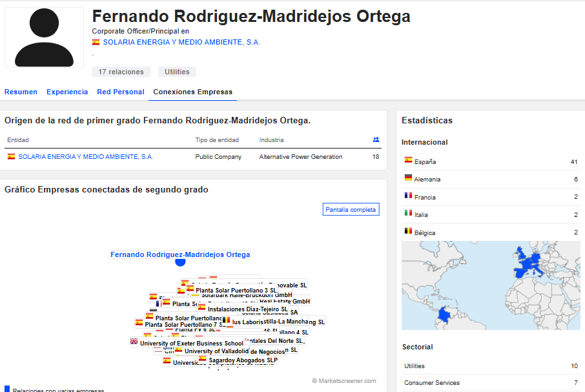Click the relations count '18' in the table

point(376,157)
